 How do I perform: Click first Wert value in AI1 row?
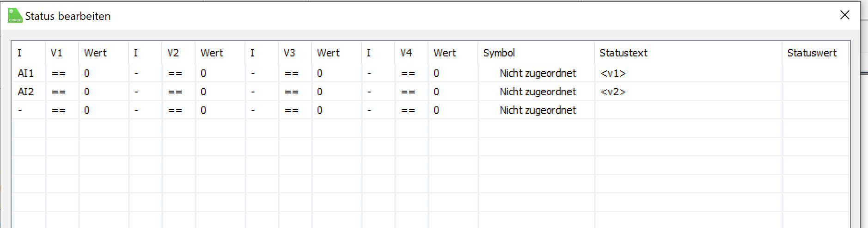point(87,73)
